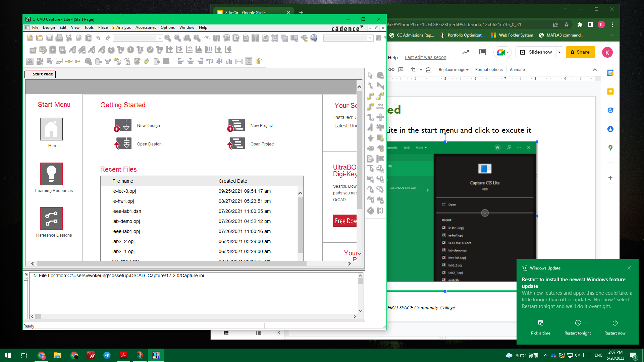The width and height of the screenshot is (644, 362).
Task: Click the Learning Resources lightbulb icon
Action: click(x=51, y=174)
